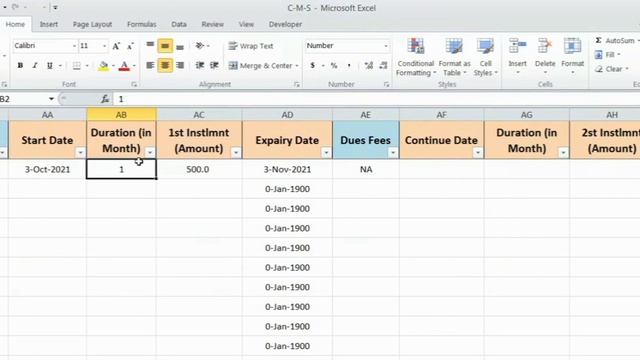The width and height of the screenshot is (640, 360).
Task: Toggle Middle Align icon
Action: coord(165,46)
